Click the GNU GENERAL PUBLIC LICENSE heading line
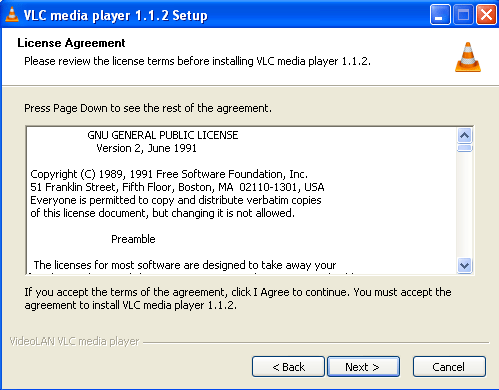The image size is (499, 390). tap(163, 135)
